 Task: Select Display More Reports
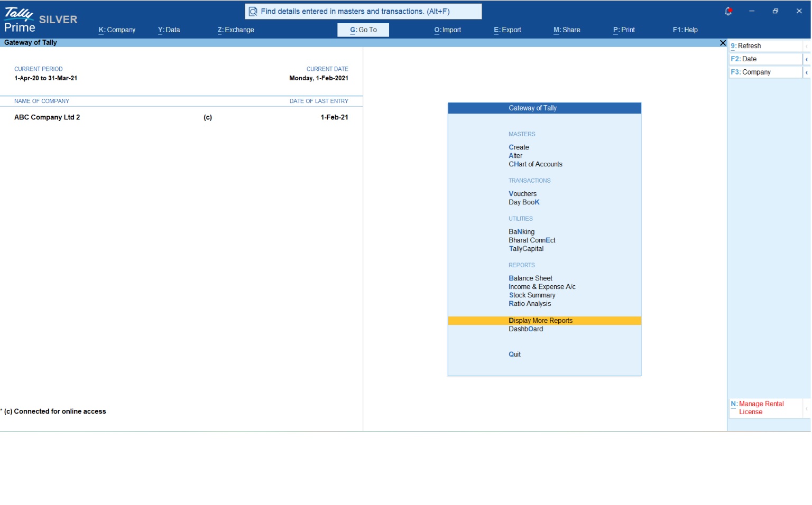(x=545, y=321)
